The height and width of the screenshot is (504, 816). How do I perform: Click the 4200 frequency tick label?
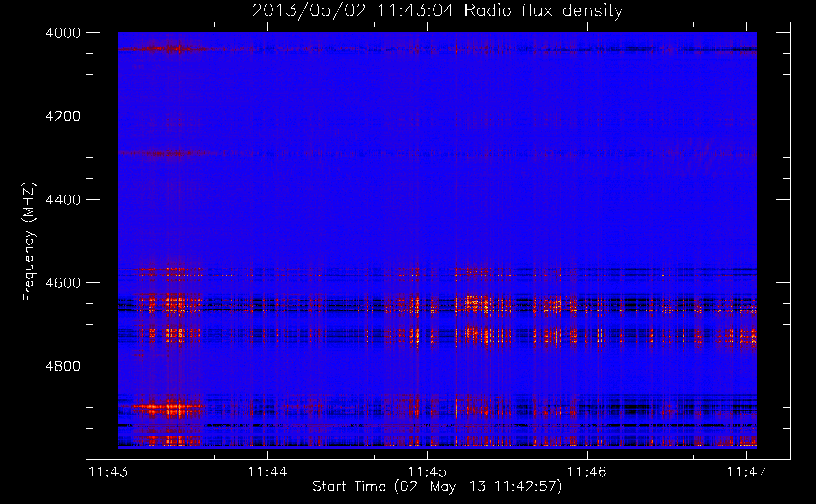click(x=63, y=116)
